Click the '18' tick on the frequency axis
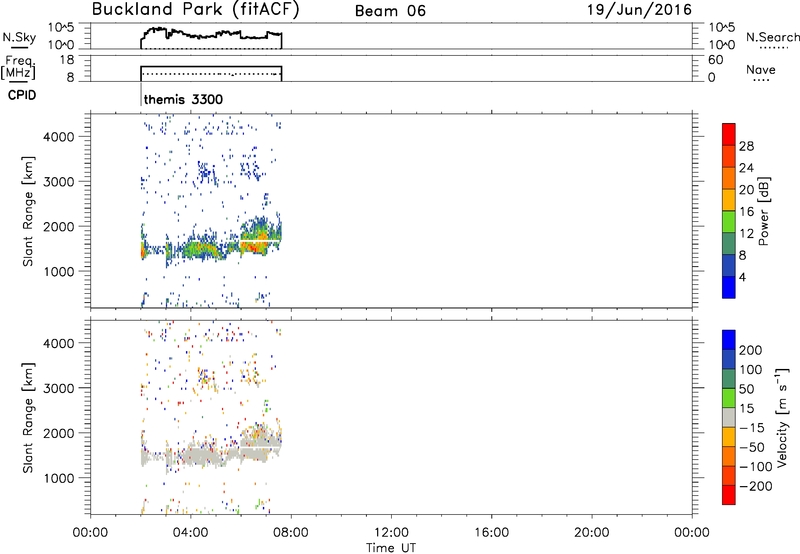This screenshot has width=800, height=554. (67, 60)
